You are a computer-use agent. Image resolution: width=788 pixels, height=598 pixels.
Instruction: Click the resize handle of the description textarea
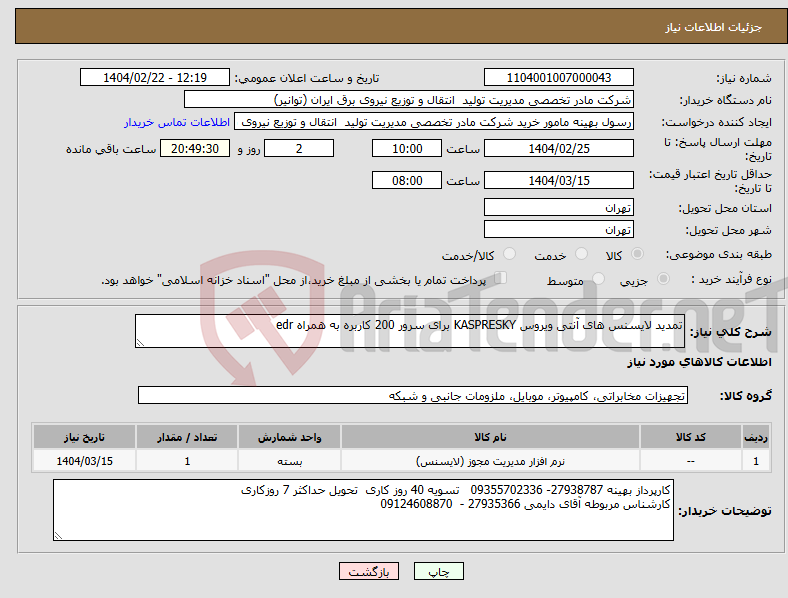[x=140, y=343]
